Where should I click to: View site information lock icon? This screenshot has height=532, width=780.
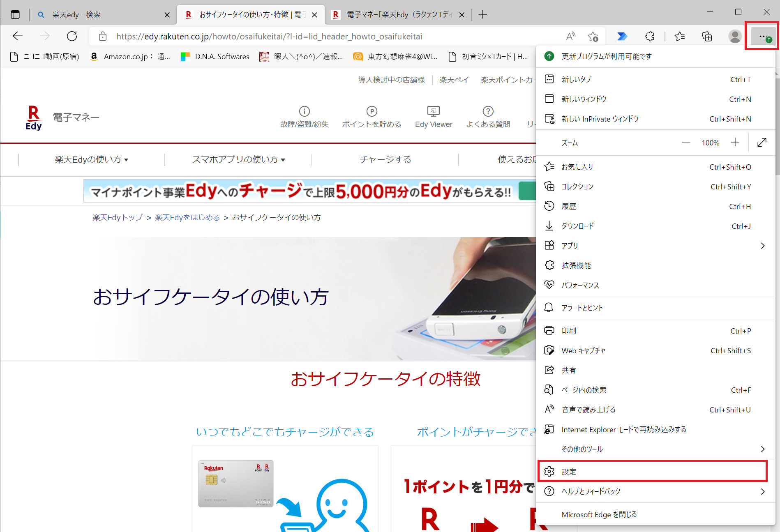click(103, 36)
